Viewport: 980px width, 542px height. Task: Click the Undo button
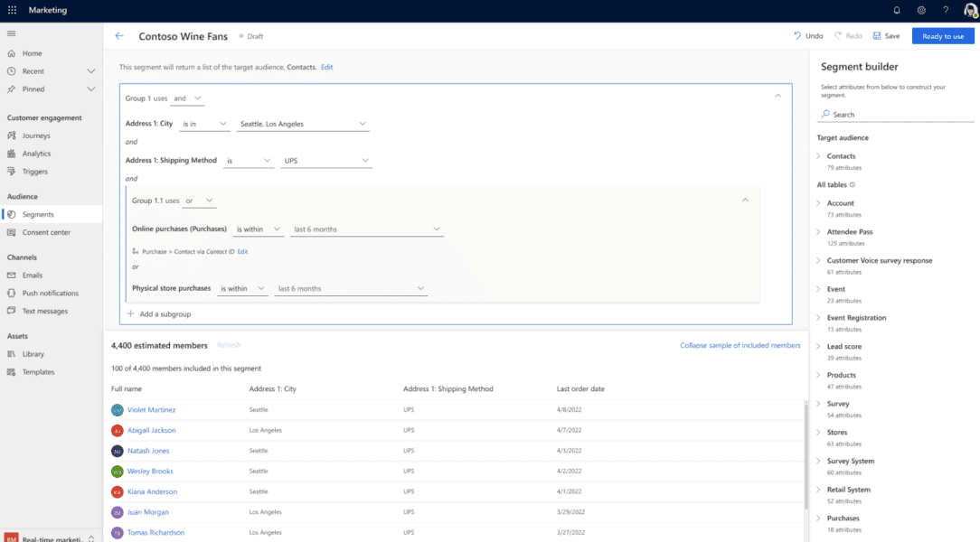(808, 36)
